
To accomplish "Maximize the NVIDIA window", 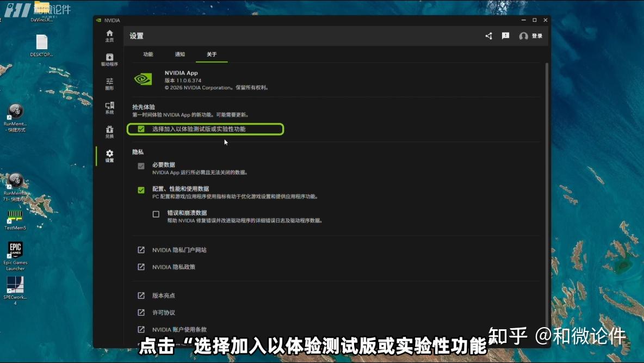I will pos(534,20).
